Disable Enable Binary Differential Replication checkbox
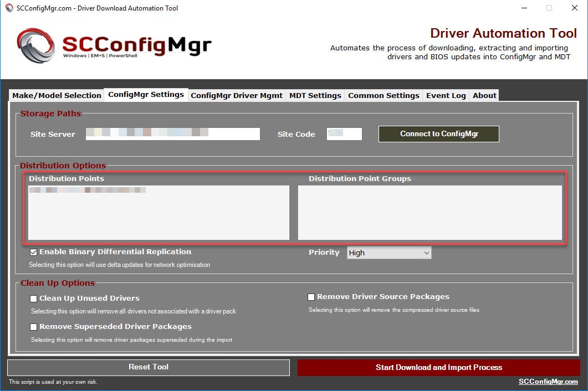588x391 pixels. [34, 253]
